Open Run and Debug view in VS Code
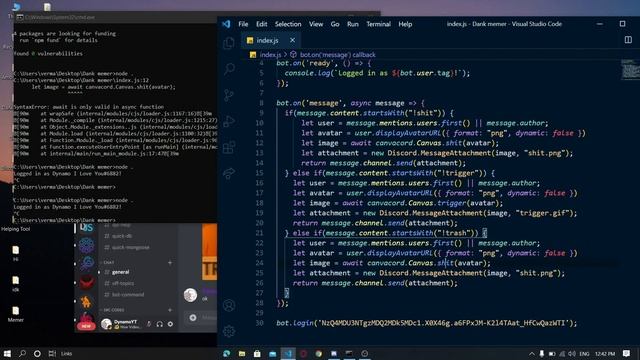Viewport: 640px width, 360px height. [x=229, y=121]
